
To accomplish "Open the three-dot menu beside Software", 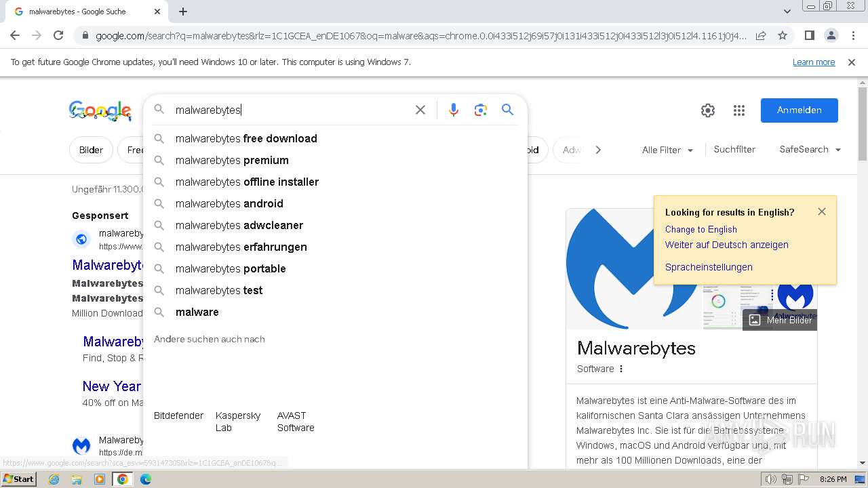I will tap(621, 369).
